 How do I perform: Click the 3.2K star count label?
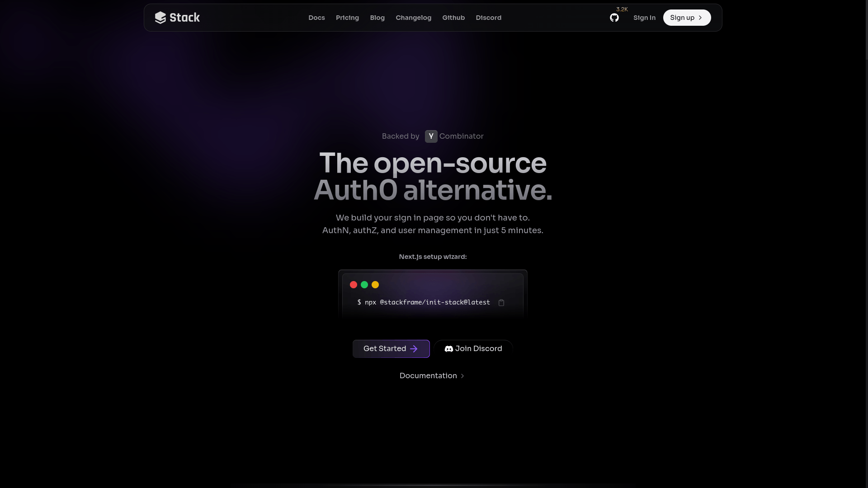click(x=622, y=9)
